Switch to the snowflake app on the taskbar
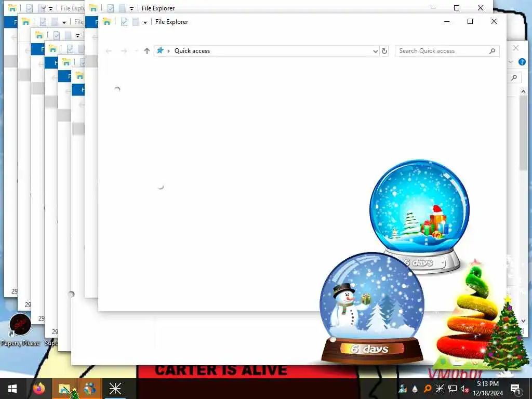The width and height of the screenshot is (532, 399). (115, 389)
